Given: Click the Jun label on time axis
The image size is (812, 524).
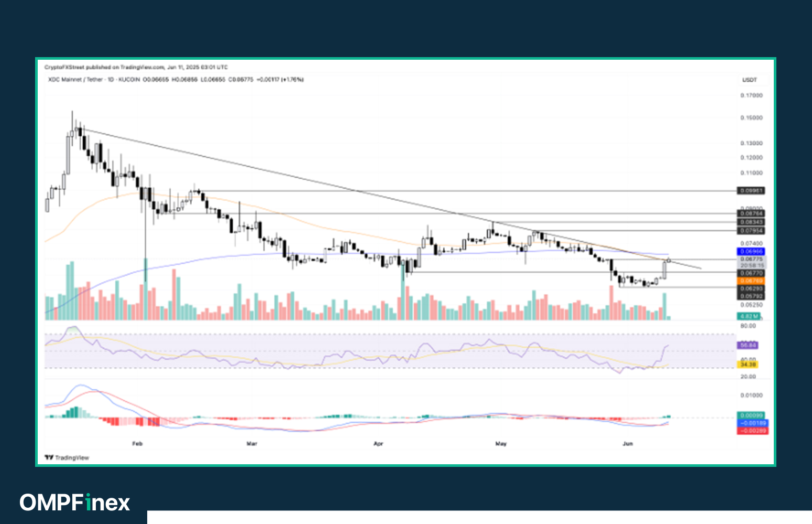Looking at the screenshot, I should click(628, 444).
